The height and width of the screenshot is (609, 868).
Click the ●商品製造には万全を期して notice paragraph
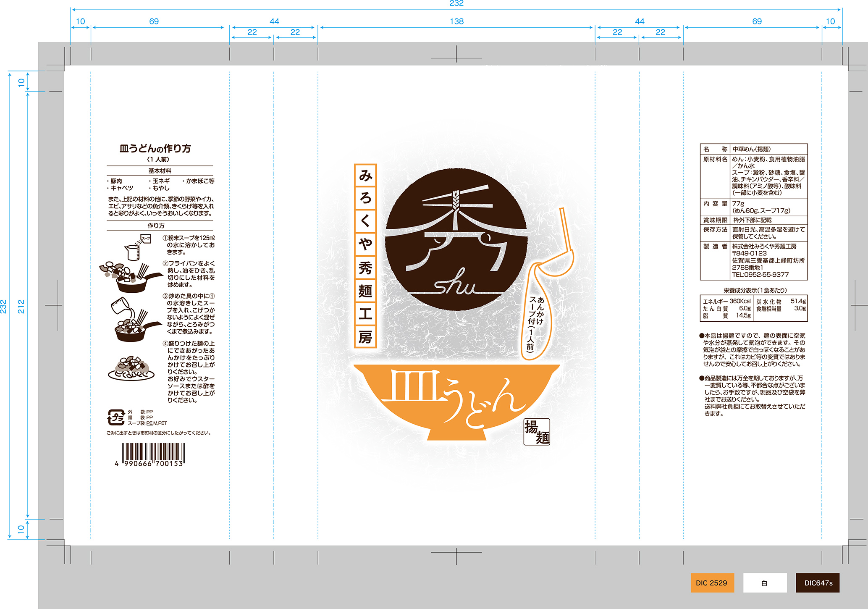(753, 396)
